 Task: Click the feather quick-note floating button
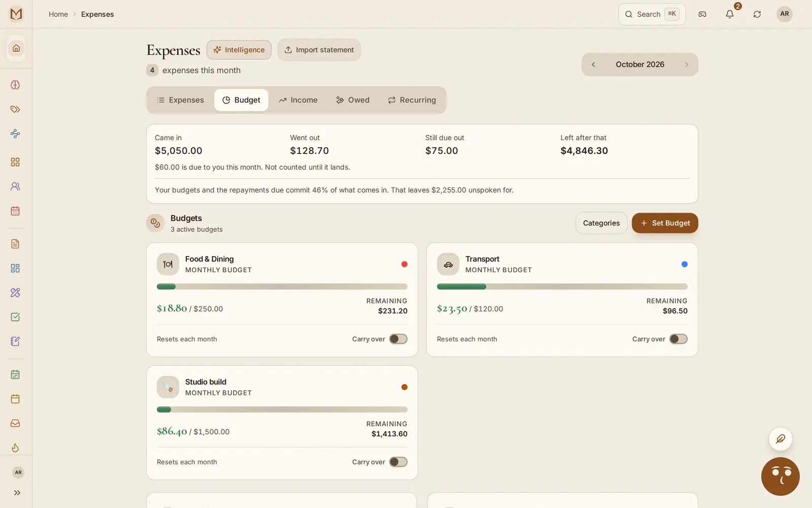781,439
